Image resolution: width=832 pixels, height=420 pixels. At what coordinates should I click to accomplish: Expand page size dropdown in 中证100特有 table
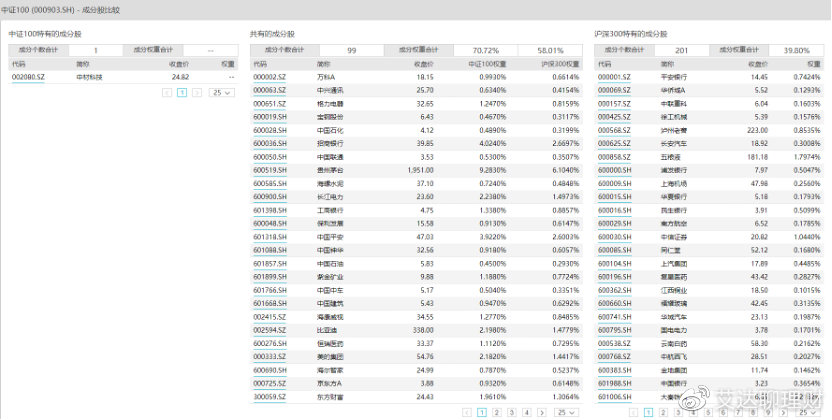[219, 92]
